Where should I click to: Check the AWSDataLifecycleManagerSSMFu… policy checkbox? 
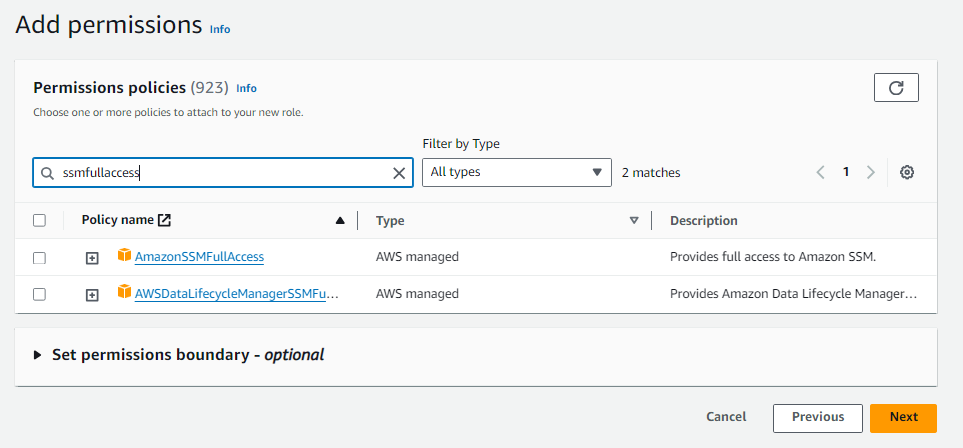(x=39, y=295)
